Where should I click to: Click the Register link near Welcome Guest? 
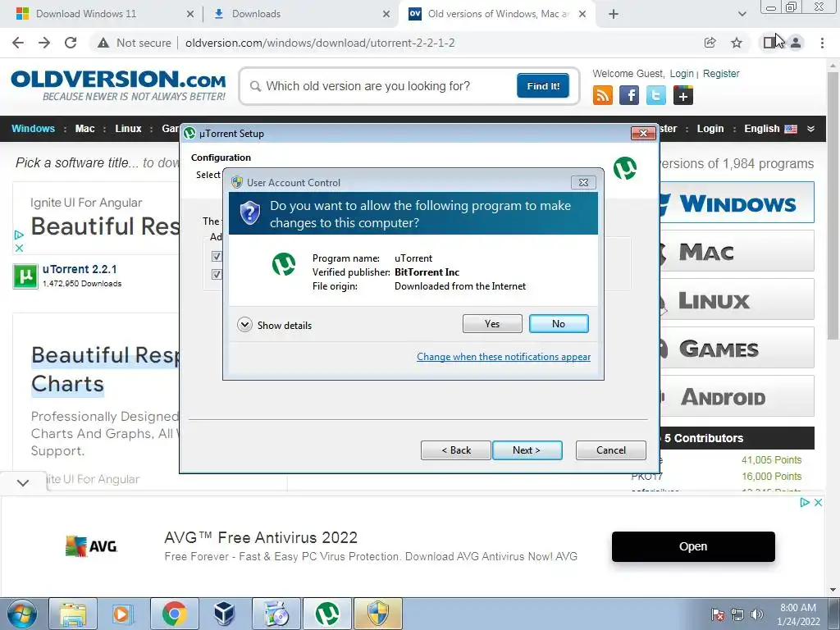click(721, 73)
